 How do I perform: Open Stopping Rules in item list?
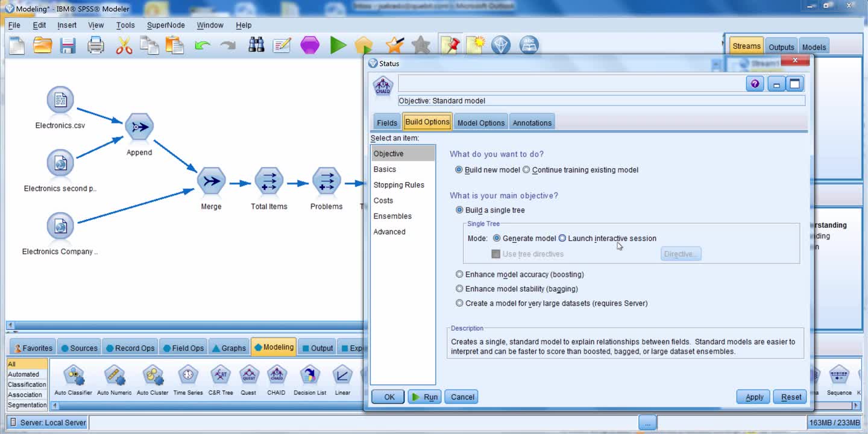(x=398, y=185)
